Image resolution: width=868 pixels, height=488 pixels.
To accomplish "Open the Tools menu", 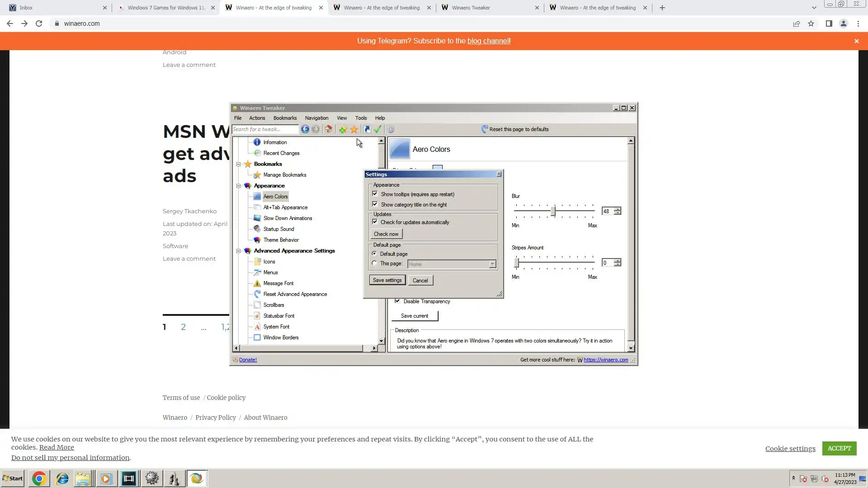I will (x=361, y=118).
